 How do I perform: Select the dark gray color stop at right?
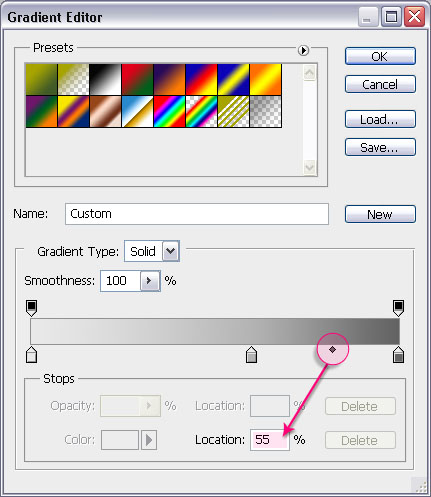[x=398, y=355]
